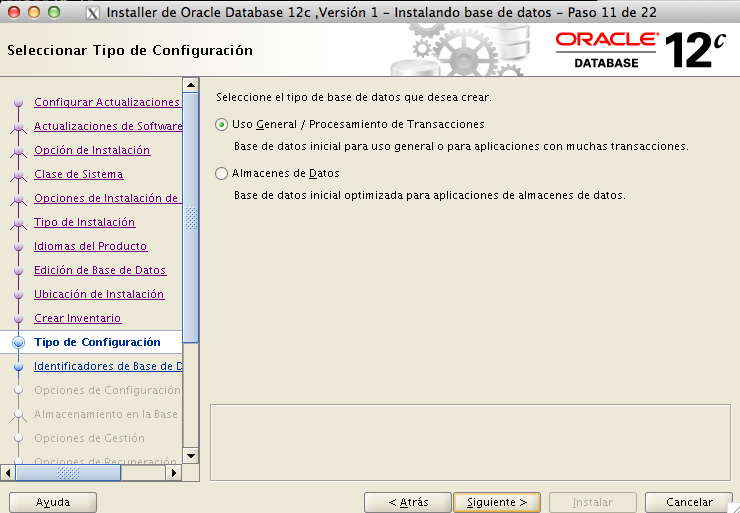740x513 pixels.
Task: Click the left arrow of horizontal scrollbar
Action: pos(8,472)
